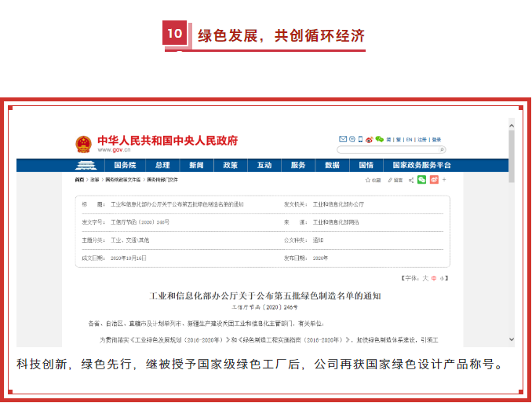Click the 登录 login link
This screenshot has height=403, width=532.
436,140
